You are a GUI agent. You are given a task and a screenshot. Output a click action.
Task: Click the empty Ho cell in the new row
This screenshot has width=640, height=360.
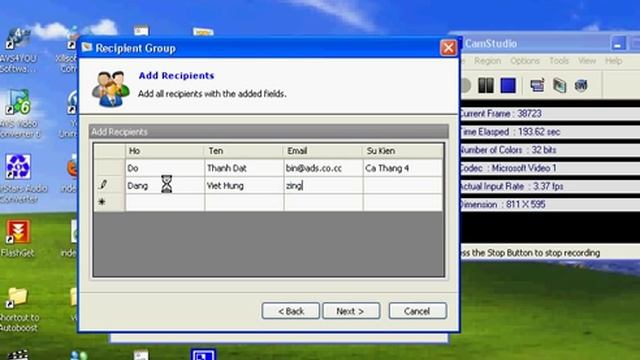tap(165, 202)
